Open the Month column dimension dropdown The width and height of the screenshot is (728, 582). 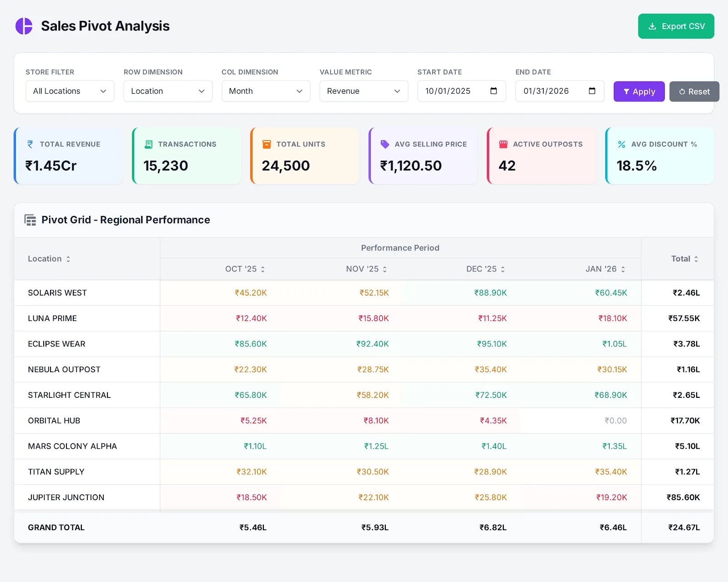pyautogui.click(x=266, y=91)
